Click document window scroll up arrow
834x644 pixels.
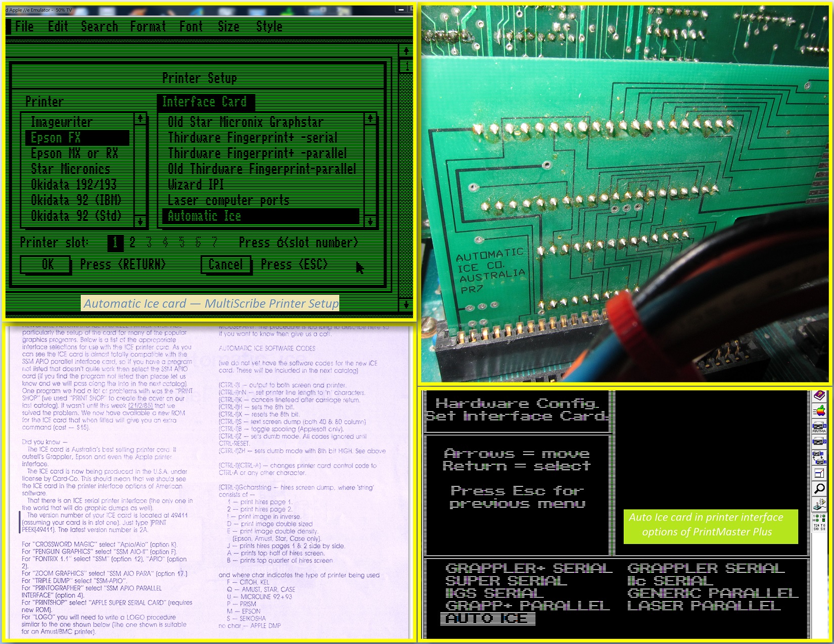tap(406, 51)
